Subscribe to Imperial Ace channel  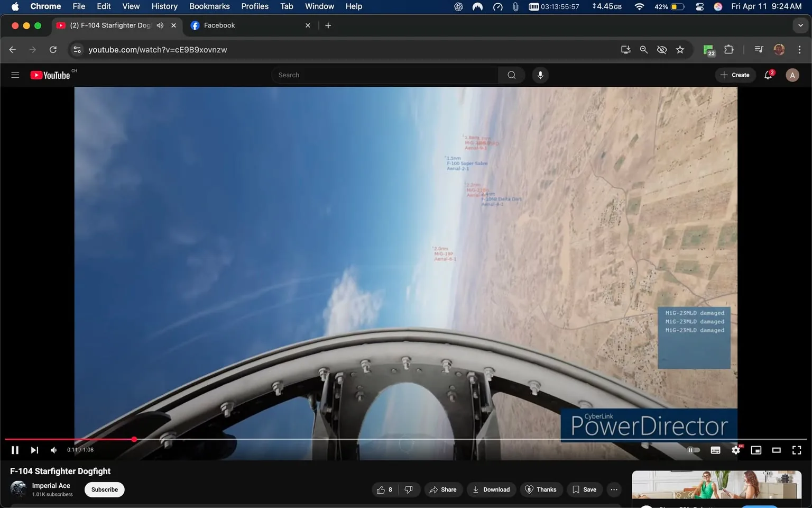coord(104,489)
